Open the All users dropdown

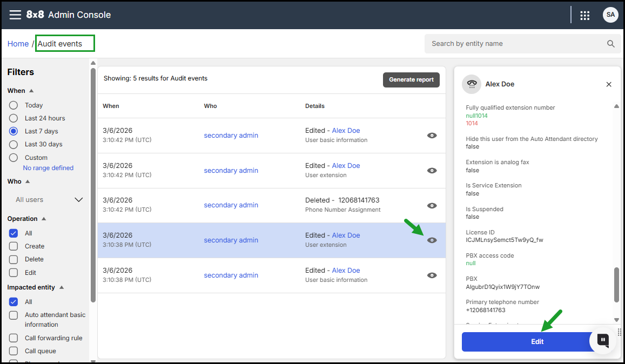point(49,200)
